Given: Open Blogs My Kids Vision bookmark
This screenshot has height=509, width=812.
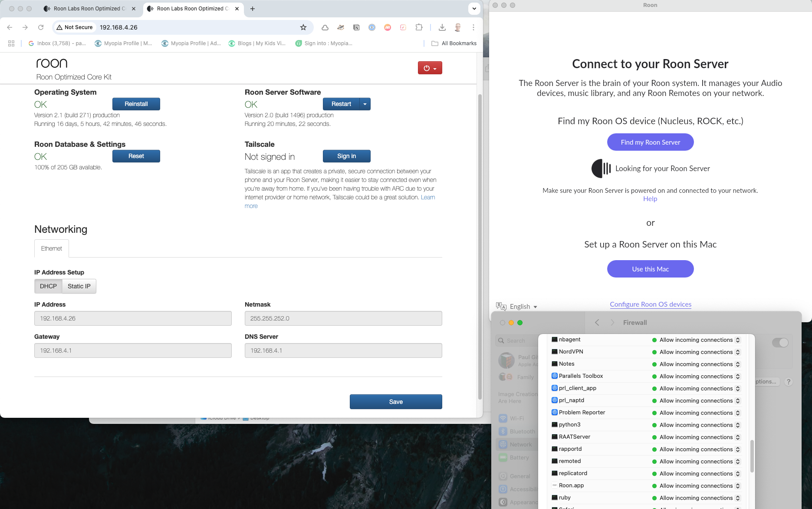Looking at the screenshot, I should tap(257, 43).
